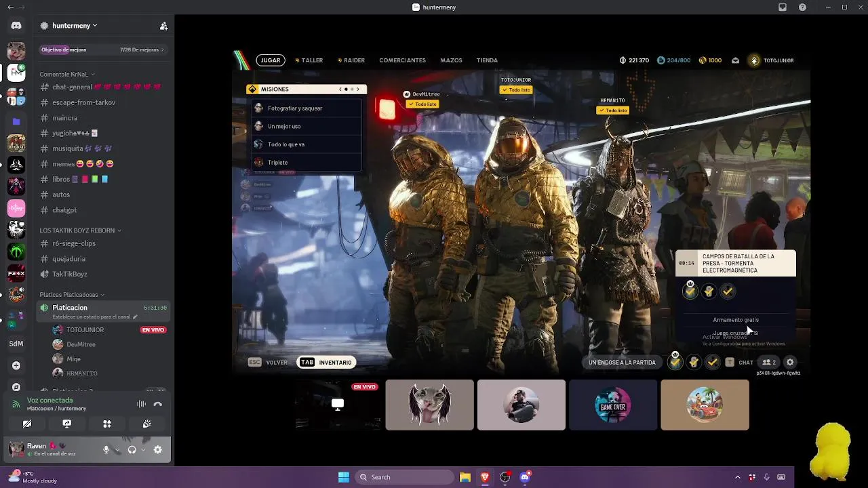Screen dimensions: 868x488
Task: Open memes channel
Action: [103, 164]
